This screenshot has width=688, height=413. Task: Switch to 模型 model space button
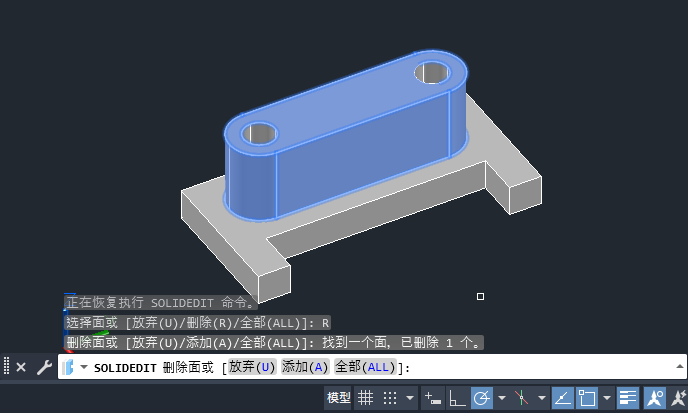(338, 398)
